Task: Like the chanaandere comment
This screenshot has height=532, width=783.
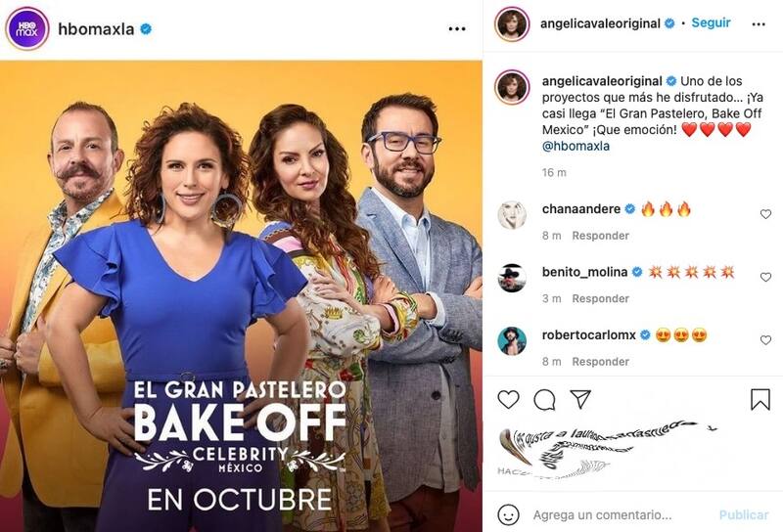Action: pyautogui.click(x=765, y=214)
